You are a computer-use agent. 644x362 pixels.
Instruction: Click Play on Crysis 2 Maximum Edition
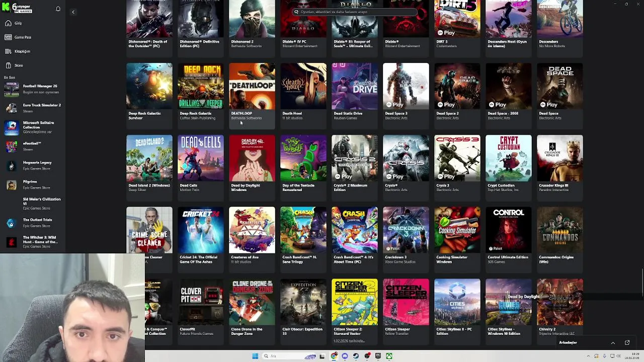(344, 176)
